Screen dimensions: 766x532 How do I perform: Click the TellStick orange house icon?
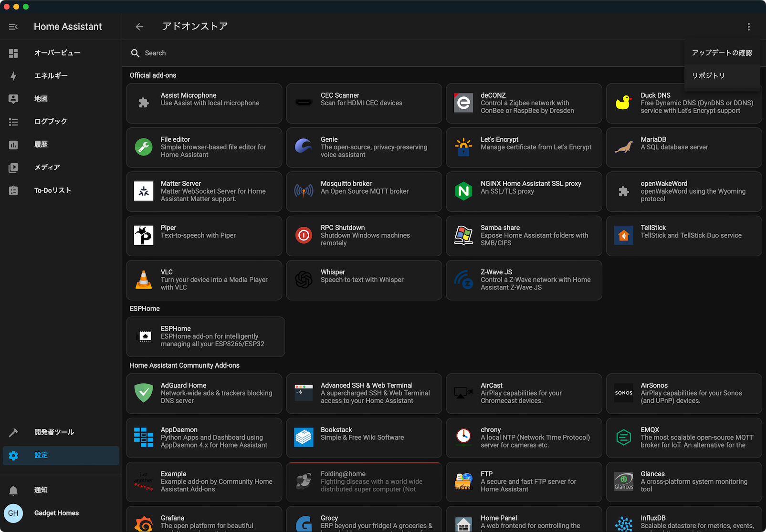click(x=623, y=235)
